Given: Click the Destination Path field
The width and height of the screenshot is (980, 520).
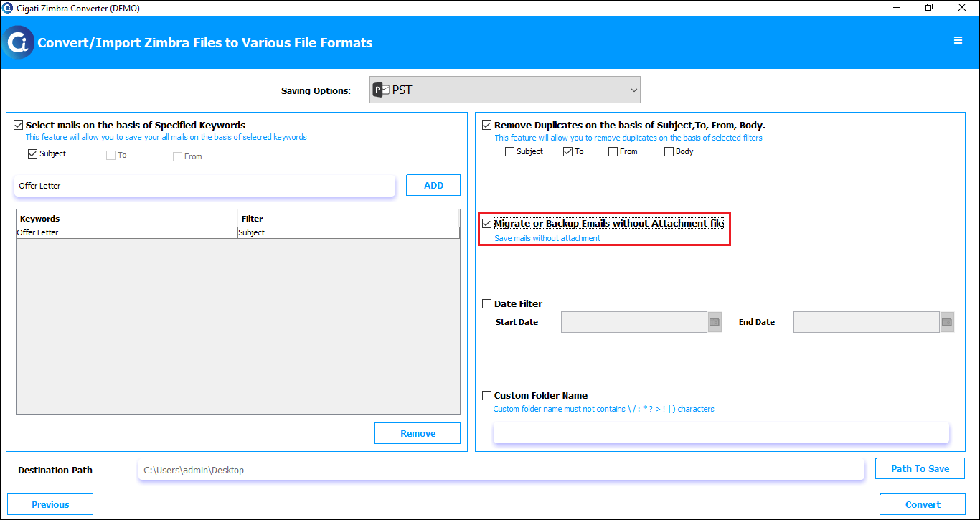Looking at the screenshot, I should tap(501, 470).
